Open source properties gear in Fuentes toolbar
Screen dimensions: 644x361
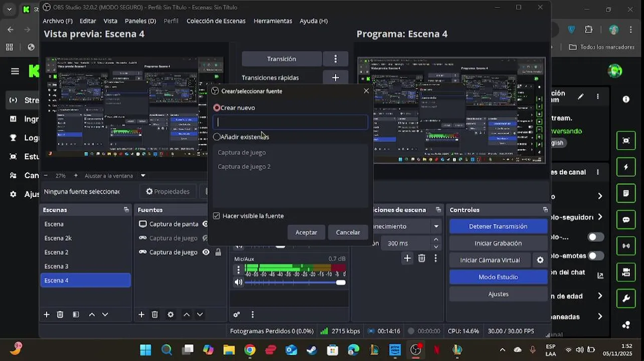(171, 314)
